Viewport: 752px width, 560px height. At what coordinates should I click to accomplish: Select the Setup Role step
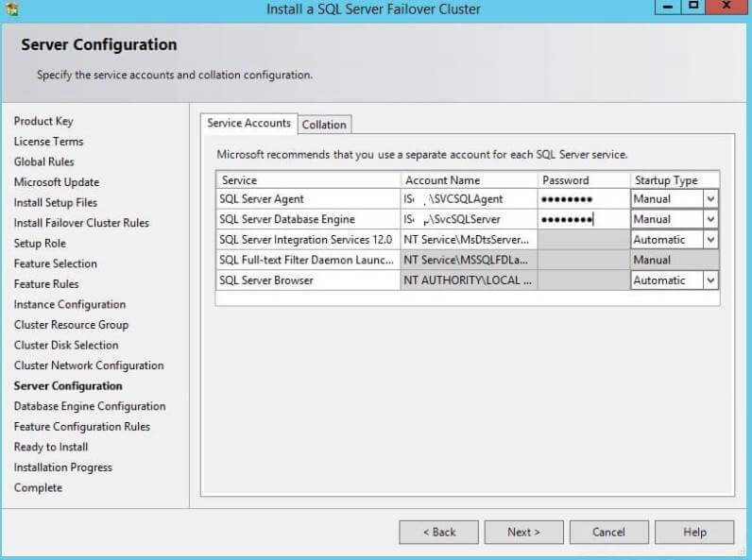(x=40, y=244)
